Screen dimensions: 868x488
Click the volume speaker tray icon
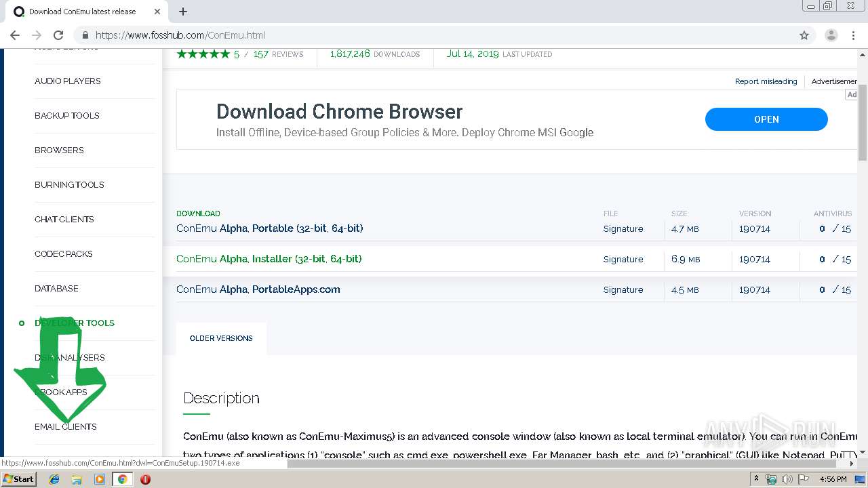[787, 479]
